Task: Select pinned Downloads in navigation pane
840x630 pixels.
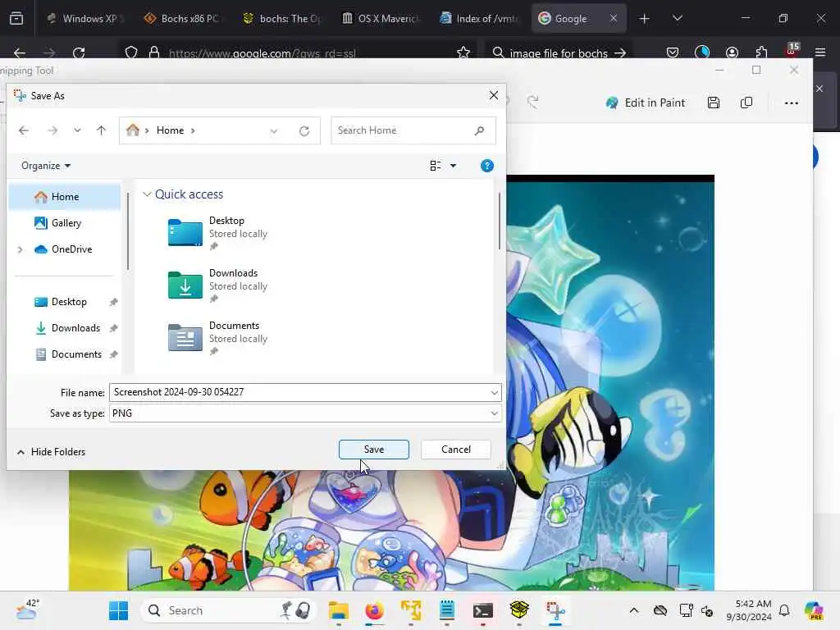Action: click(x=75, y=328)
